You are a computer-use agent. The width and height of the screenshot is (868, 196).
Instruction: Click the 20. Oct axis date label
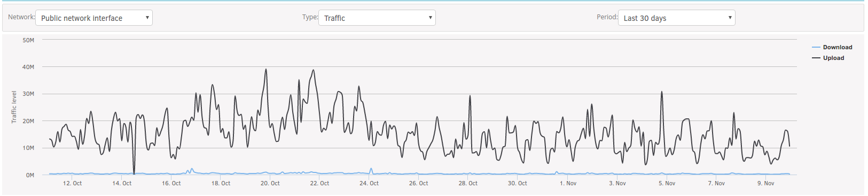click(270, 183)
